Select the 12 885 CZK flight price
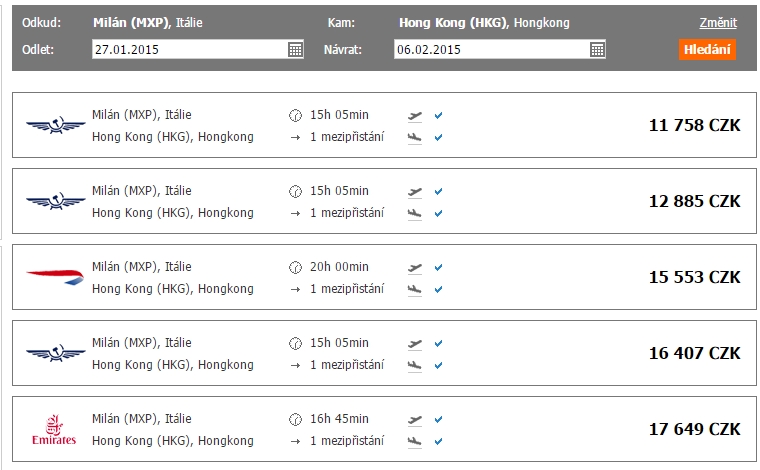Screen dimensions: 760x470 694,201
